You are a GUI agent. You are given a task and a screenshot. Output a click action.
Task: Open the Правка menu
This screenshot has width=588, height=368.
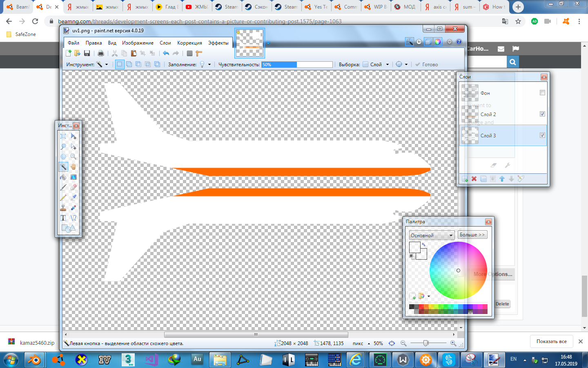pos(94,43)
